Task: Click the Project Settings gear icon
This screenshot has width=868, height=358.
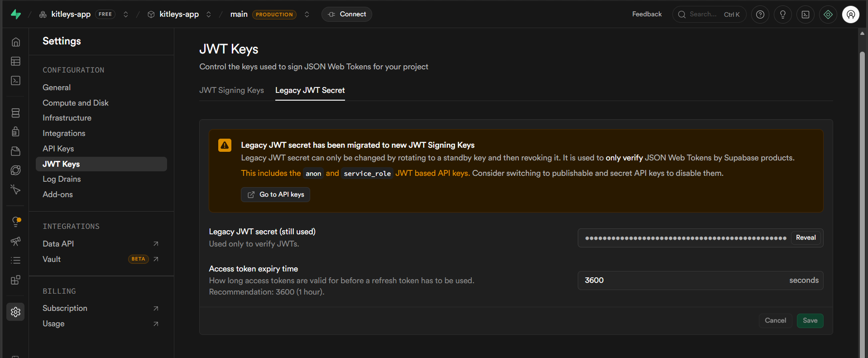Action: point(16,312)
